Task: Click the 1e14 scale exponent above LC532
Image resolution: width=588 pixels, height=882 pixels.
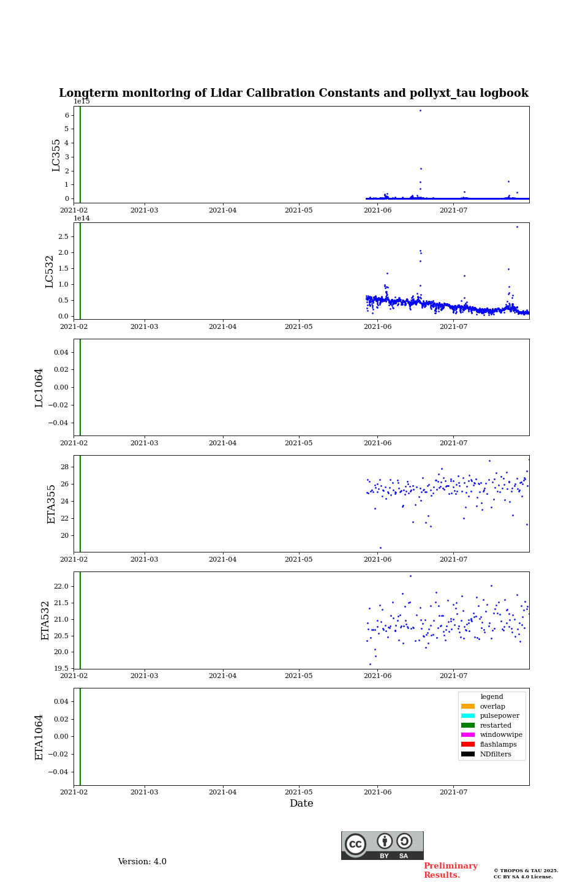Action: click(x=81, y=218)
